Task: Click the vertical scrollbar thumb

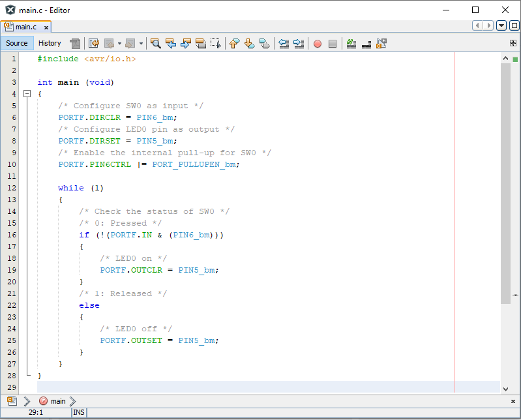Action: 505,183
